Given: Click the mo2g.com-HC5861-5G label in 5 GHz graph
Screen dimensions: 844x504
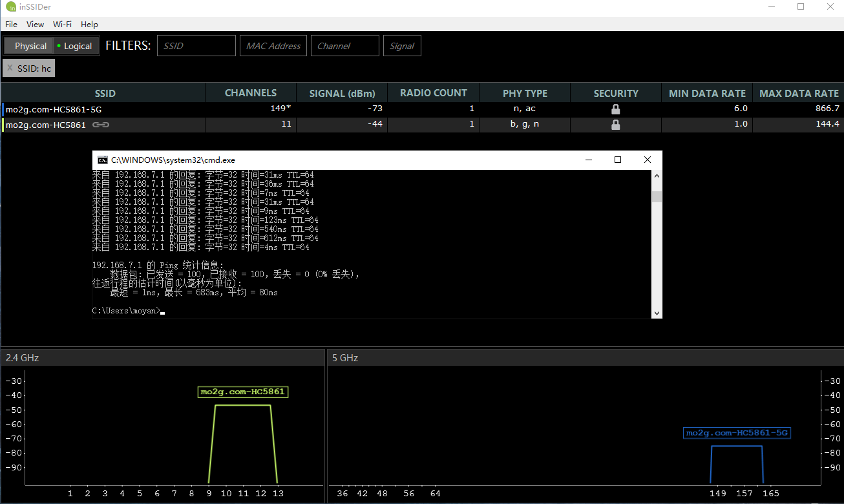Looking at the screenshot, I should coord(737,433).
